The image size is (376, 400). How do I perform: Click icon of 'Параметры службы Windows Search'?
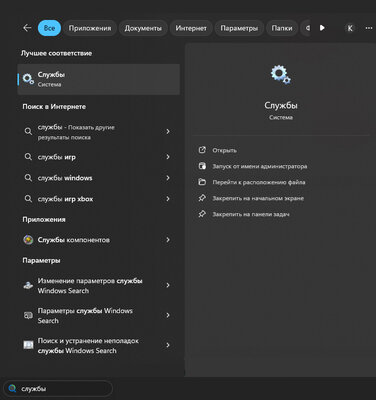click(x=28, y=315)
